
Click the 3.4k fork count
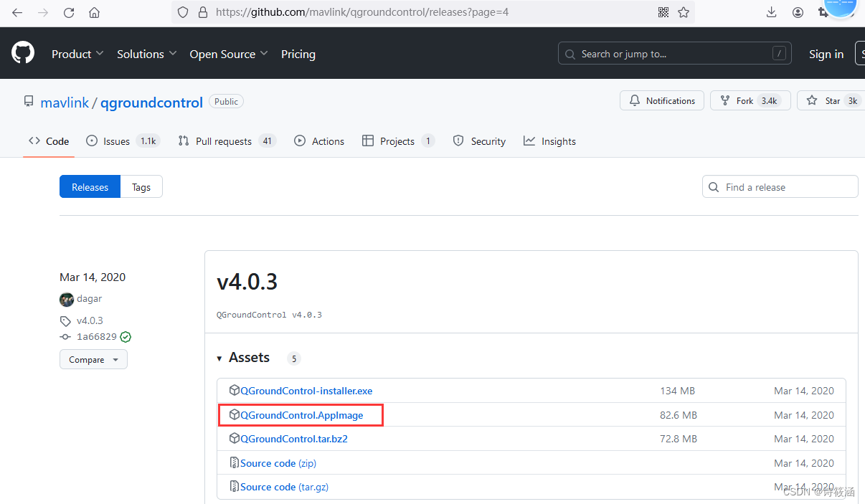(x=769, y=101)
